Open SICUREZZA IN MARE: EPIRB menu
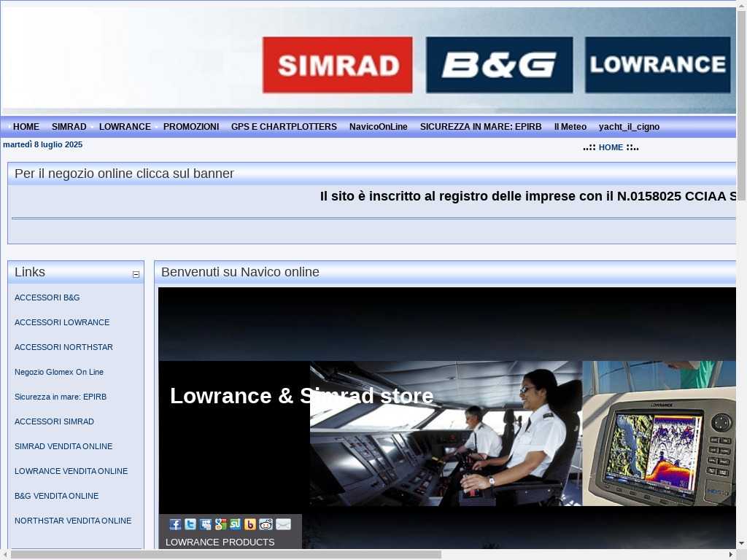 (x=481, y=127)
